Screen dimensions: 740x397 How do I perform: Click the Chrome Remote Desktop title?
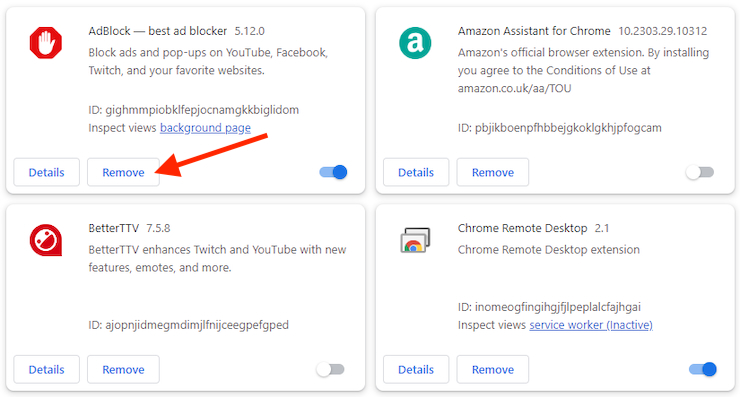click(x=522, y=228)
